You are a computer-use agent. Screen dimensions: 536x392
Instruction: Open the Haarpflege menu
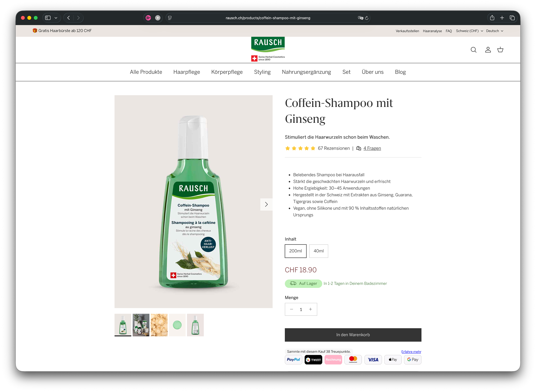click(186, 72)
